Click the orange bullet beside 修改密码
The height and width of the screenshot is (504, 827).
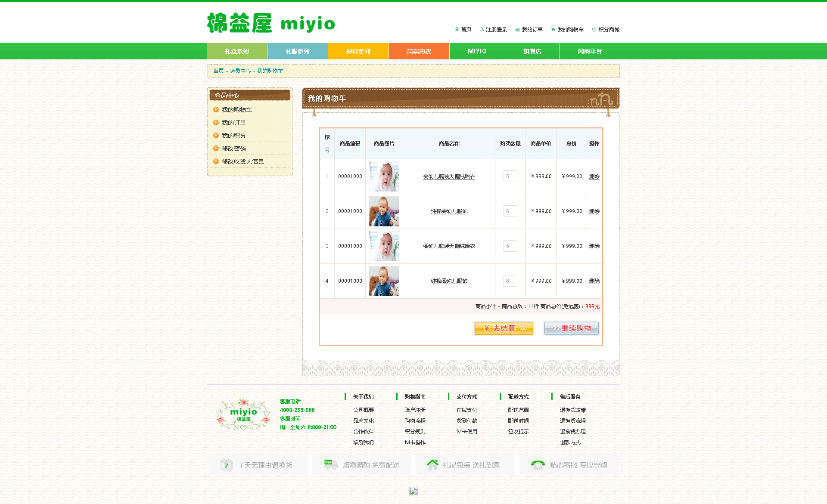coord(216,148)
